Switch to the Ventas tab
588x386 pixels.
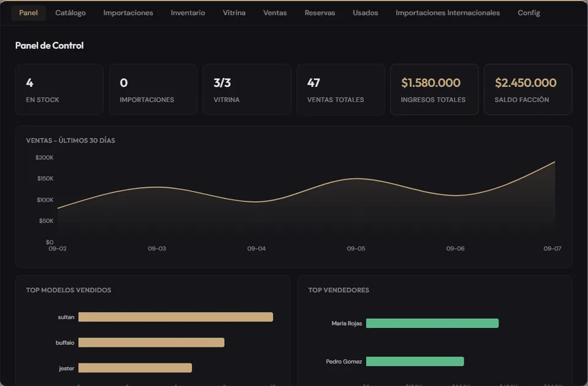[x=275, y=13]
